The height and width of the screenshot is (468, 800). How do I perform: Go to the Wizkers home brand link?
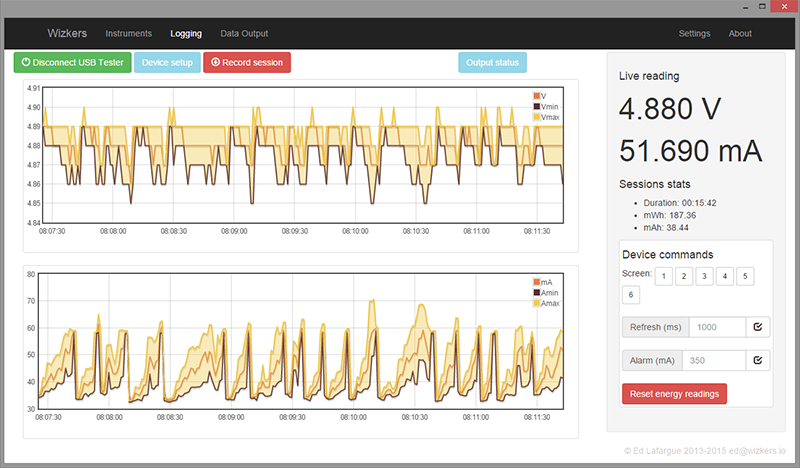68,33
